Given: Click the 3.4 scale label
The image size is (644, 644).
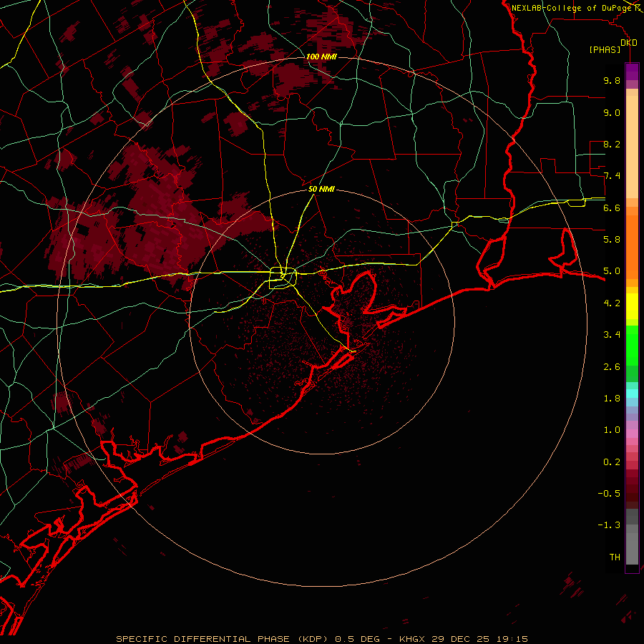Looking at the screenshot, I should click(x=612, y=335).
